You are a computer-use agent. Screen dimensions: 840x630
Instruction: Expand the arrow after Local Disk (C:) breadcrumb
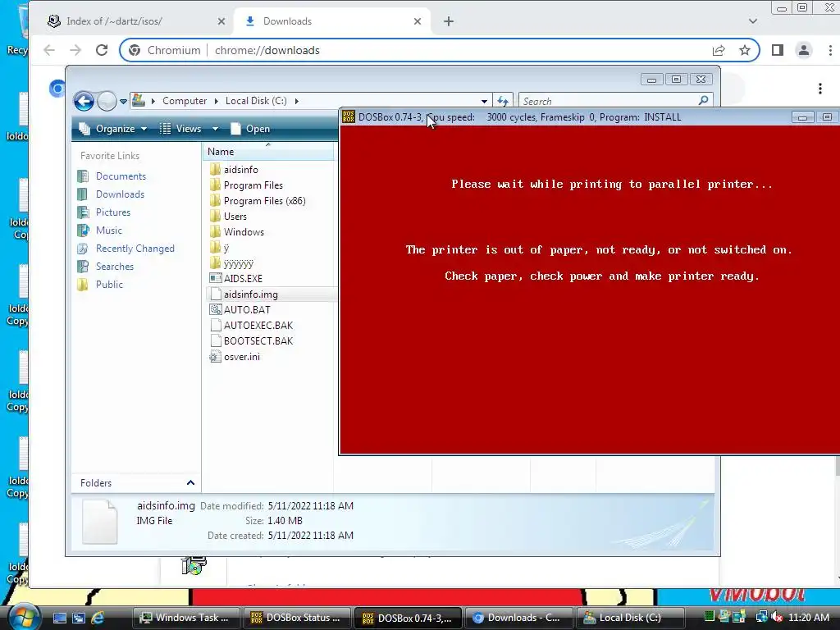tap(296, 101)
